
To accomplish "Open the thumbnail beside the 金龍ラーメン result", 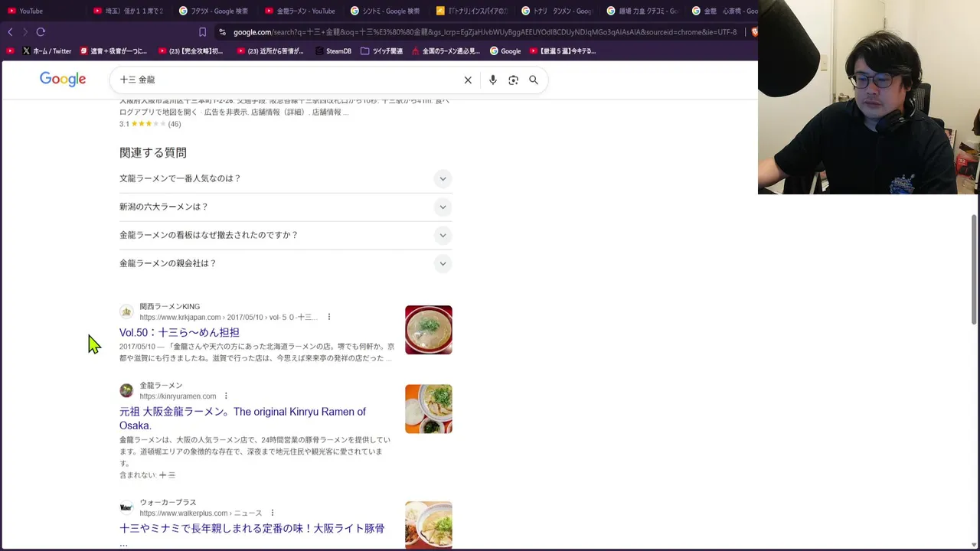I will click(429, 409).
